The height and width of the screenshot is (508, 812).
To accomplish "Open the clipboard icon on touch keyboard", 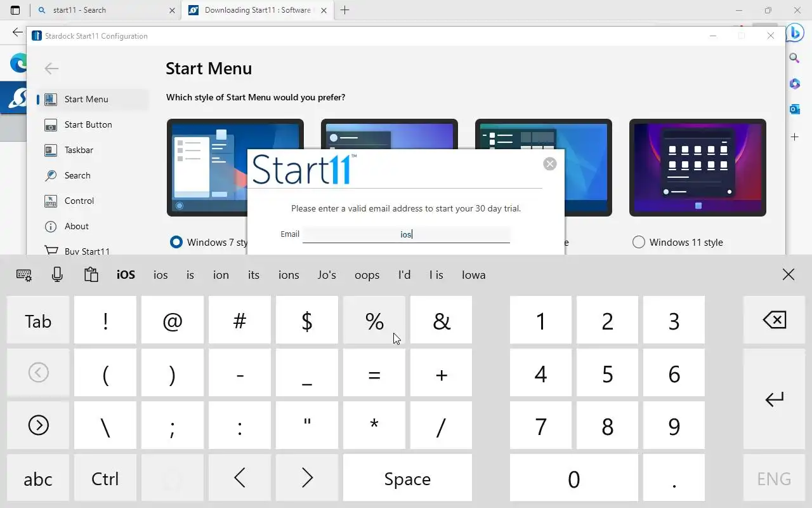I will point(91,274).
